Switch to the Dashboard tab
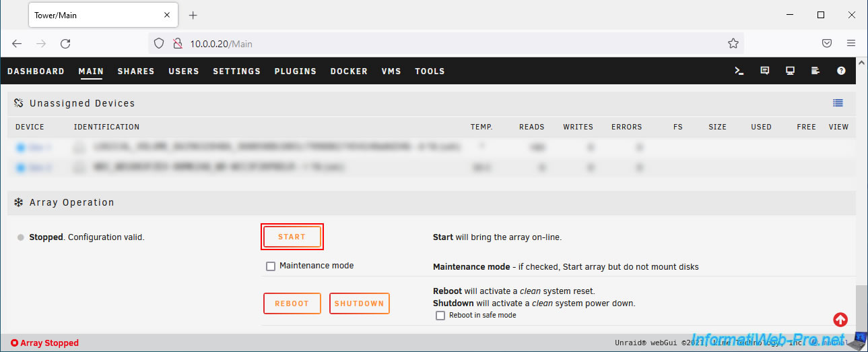 point(36,71)
